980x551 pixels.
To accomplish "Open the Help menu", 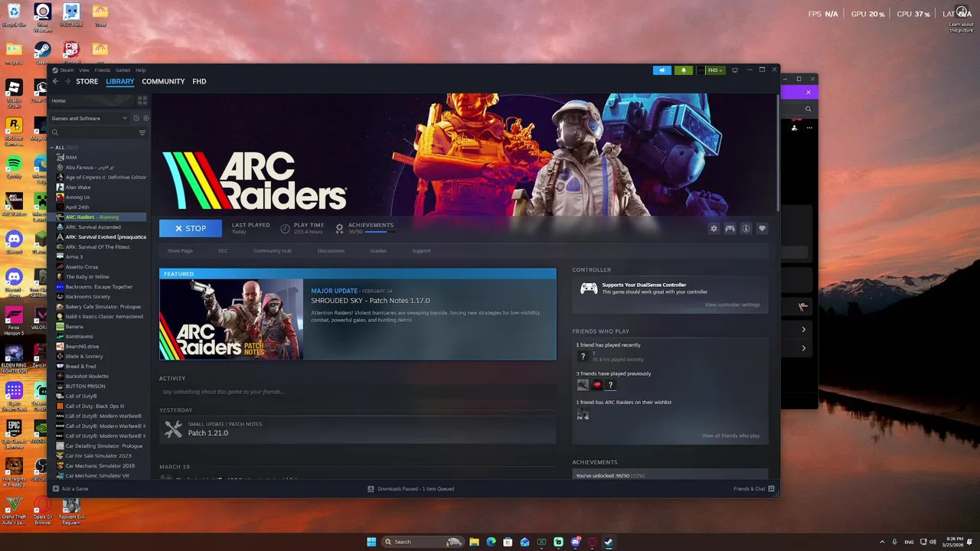I will coord(141,70).
